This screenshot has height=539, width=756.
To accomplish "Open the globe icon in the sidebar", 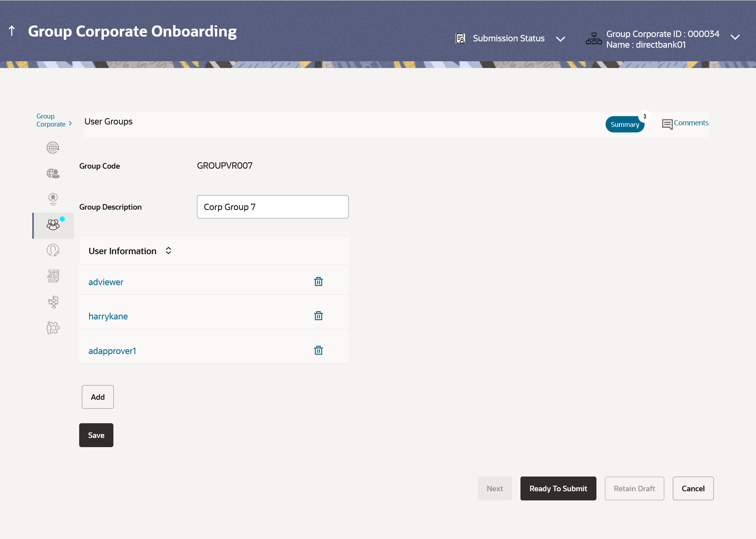I will [x=53, y=148].
